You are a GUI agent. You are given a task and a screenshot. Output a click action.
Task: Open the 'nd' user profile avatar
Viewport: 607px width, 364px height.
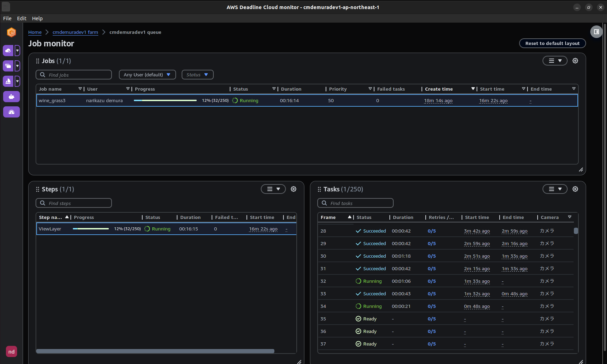click(x=12, y=351)
